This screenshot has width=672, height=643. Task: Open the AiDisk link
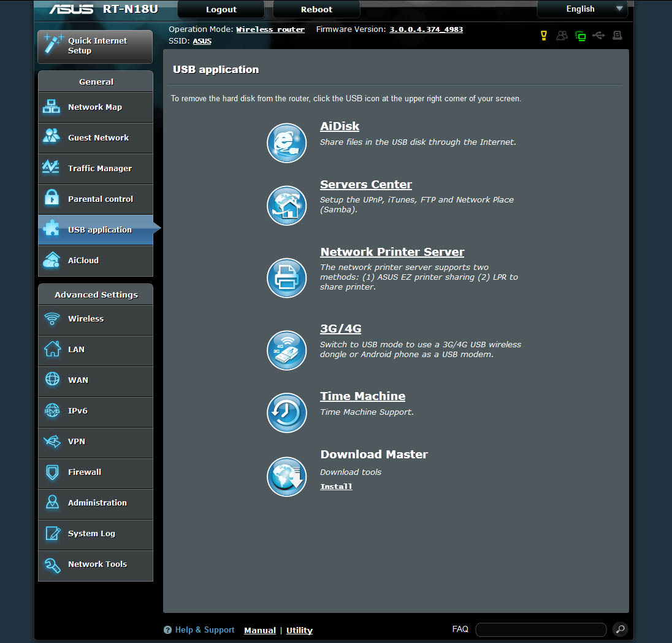[340, 126]
